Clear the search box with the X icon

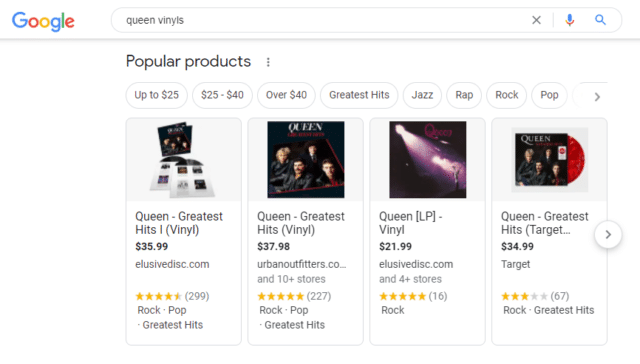point(536,20)
